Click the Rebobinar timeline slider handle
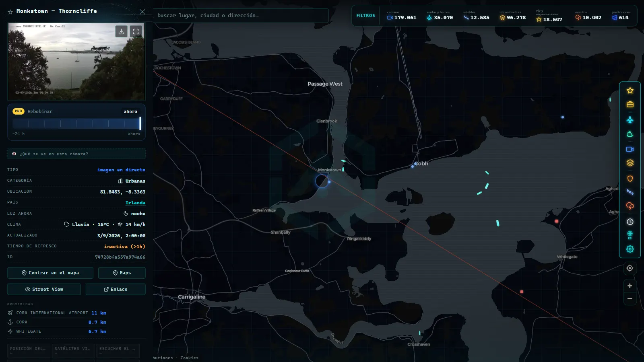 click(x=140, y=123)
